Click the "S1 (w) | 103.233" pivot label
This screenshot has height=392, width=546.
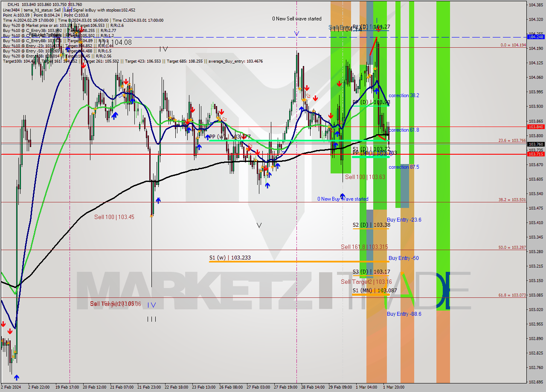[230, 258]
